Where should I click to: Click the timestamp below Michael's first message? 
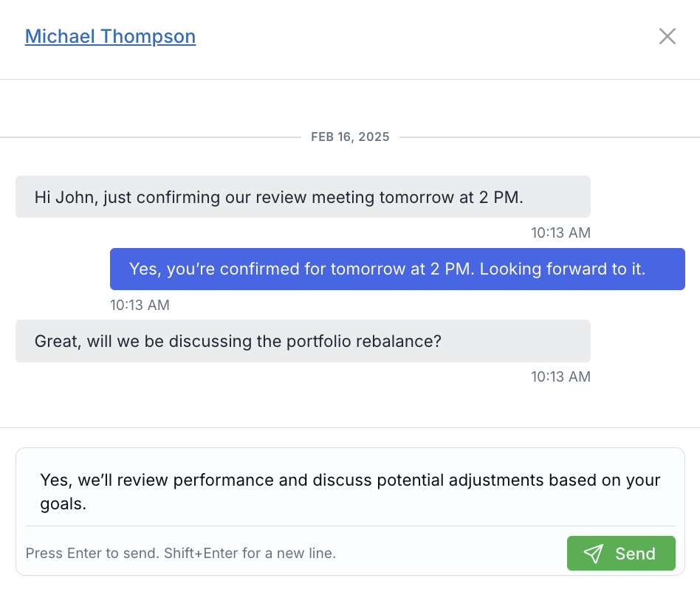coord(561,232)
